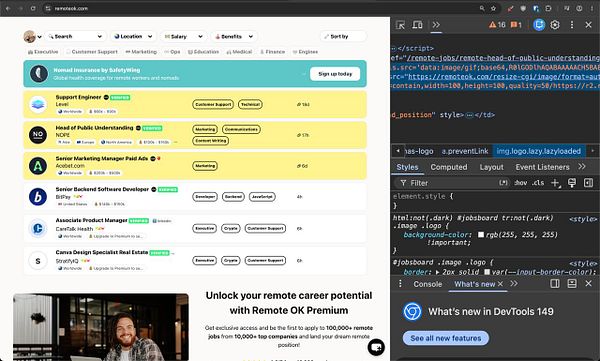Click the Sign up today button
Image resolution: width=600 pixels, height=361 pixels.
click(x=335, y=74)
